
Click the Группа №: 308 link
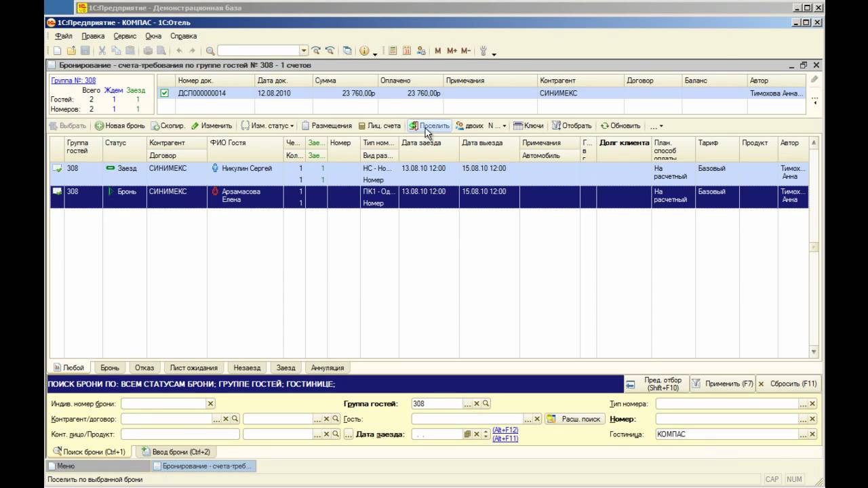(x=73, y=81)
